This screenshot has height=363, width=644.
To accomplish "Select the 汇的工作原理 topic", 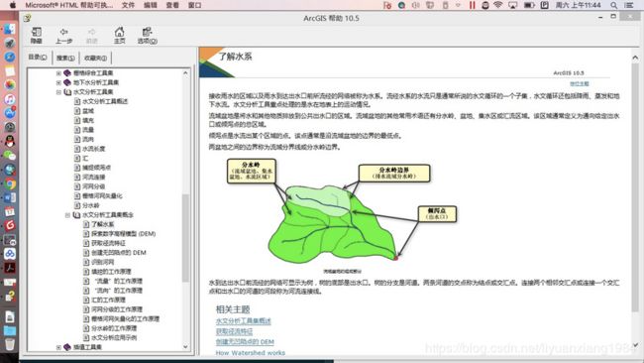I will click(x=108, y=301).
